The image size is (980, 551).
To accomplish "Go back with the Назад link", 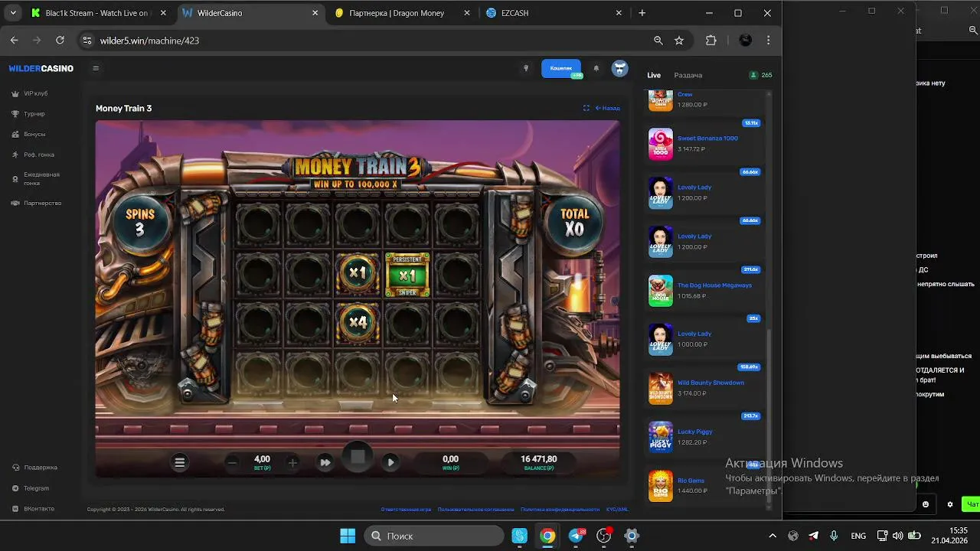I will 608,108.
